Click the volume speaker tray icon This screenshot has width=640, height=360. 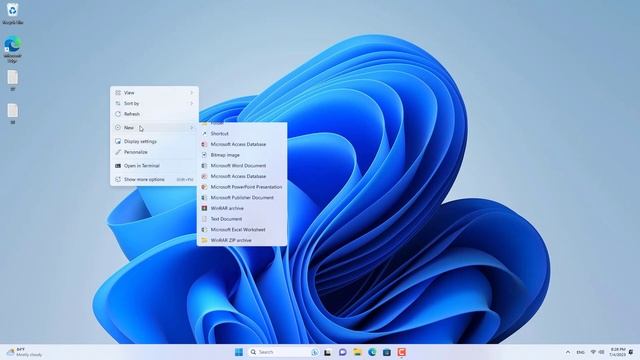point(601,352)
